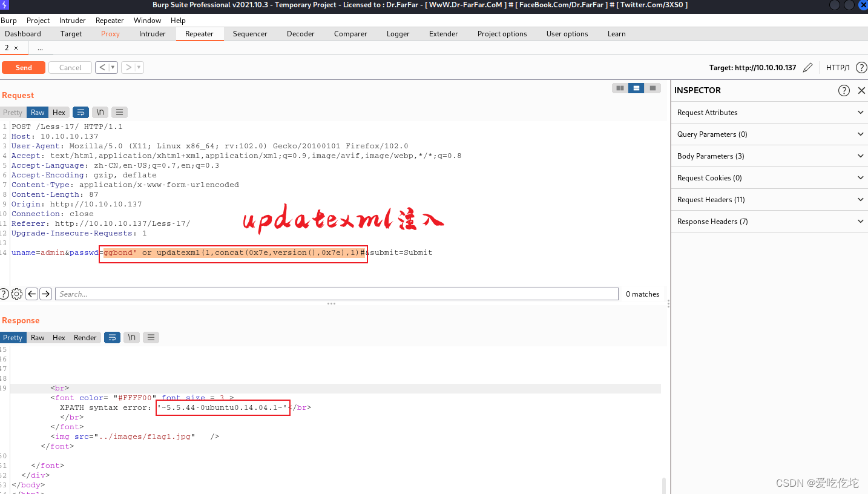Screen dimensions: 868x494
Task: Select the top-bottom layout view icon
Action: pyautogui.click(x=636, y=88)
